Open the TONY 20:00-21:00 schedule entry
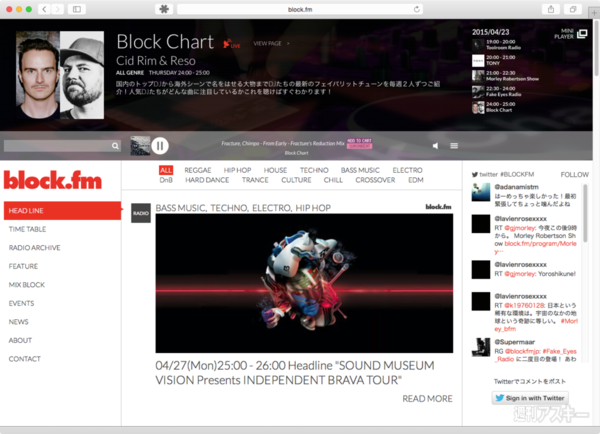Viewport: 600px width, 434px height. pos(494,60)
